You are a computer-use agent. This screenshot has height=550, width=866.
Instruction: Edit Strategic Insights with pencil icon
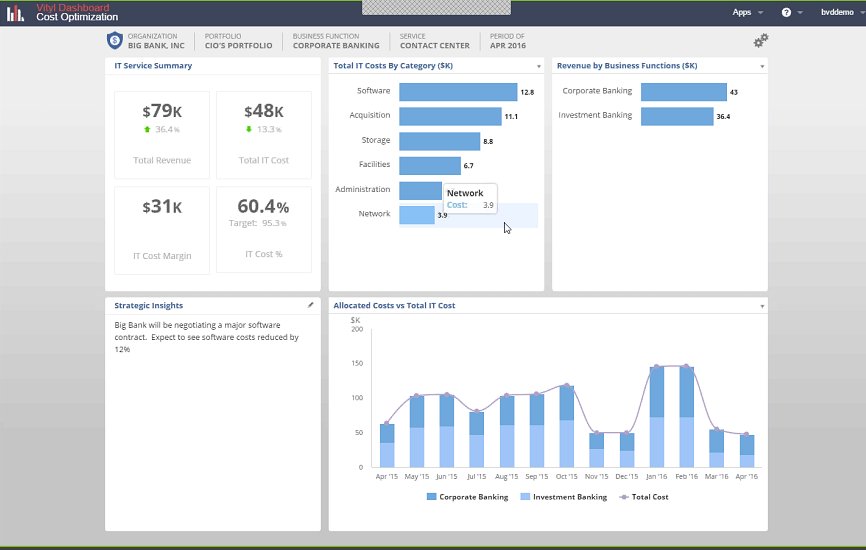point(311,305)
